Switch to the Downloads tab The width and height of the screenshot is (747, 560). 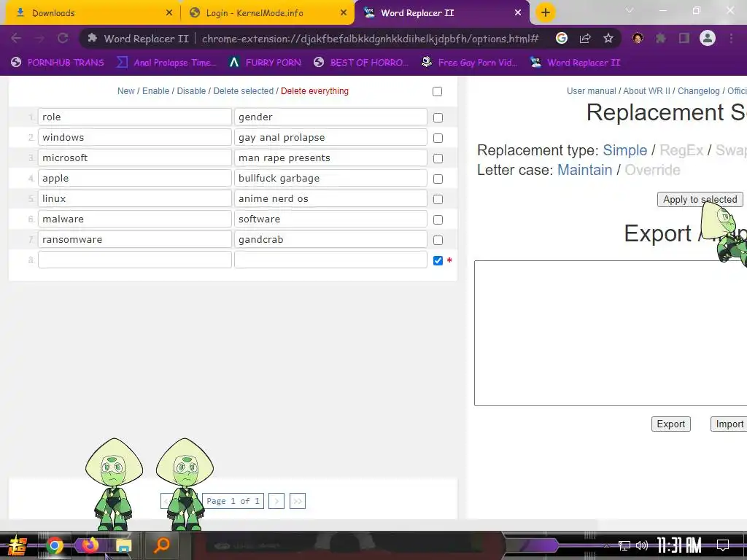[90, 13]
